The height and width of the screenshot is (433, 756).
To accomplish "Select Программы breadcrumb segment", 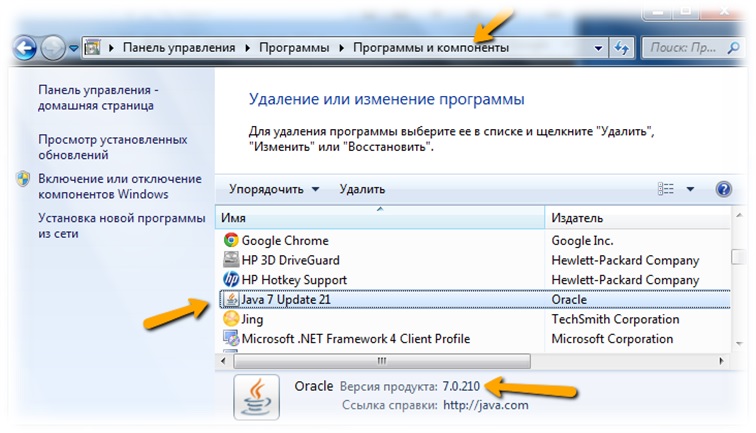I will (x=294, y=48).
